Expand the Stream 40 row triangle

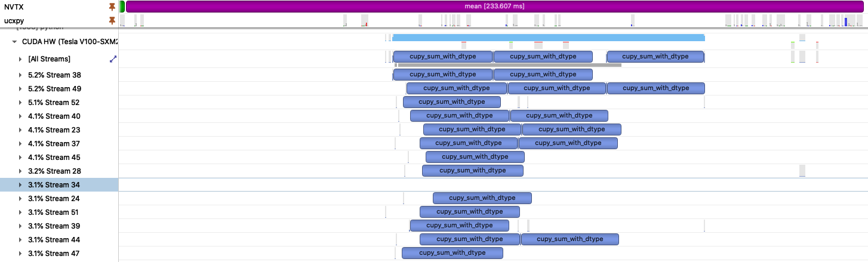(20, 116)
